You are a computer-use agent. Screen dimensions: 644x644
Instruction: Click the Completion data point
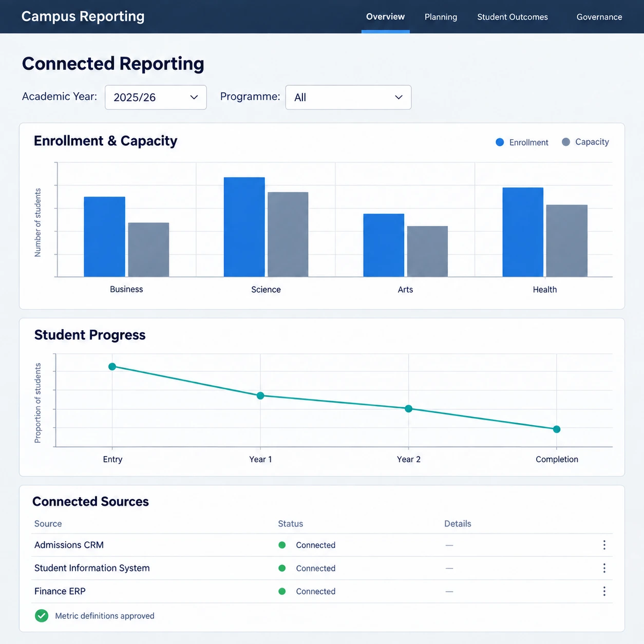(x=557, y=429)
